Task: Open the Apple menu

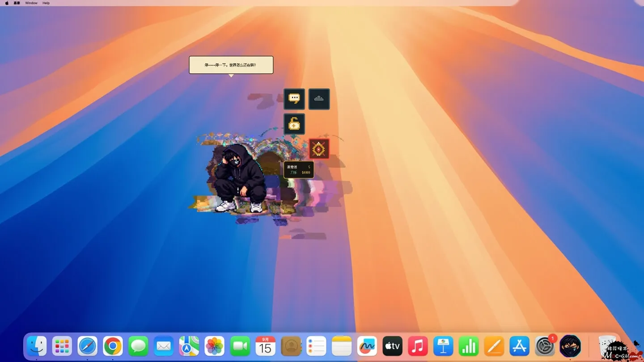Action: click(x=7, y=3)
